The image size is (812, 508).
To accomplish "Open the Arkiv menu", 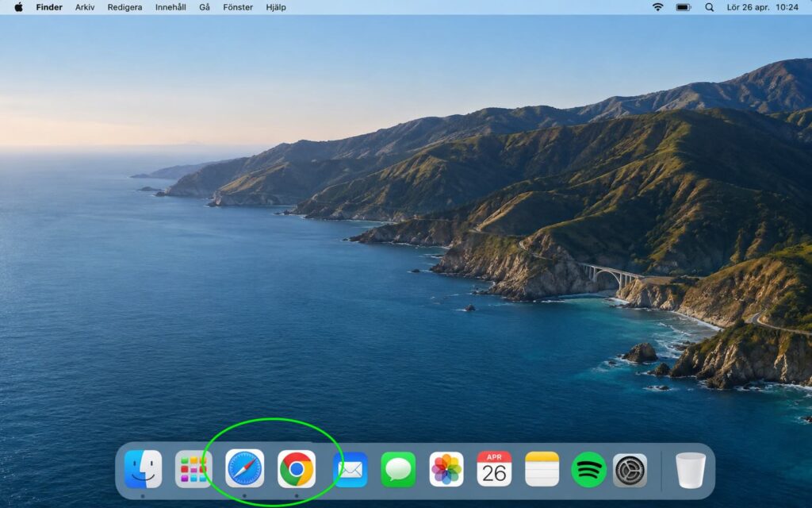I will point(85,7).
